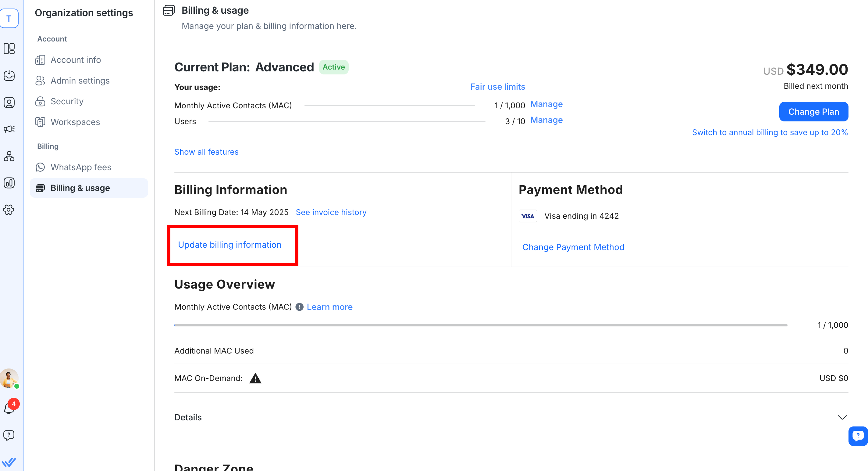Open the contacts icon in sidebar
The image size is (868, 471).
click(9, 102)
